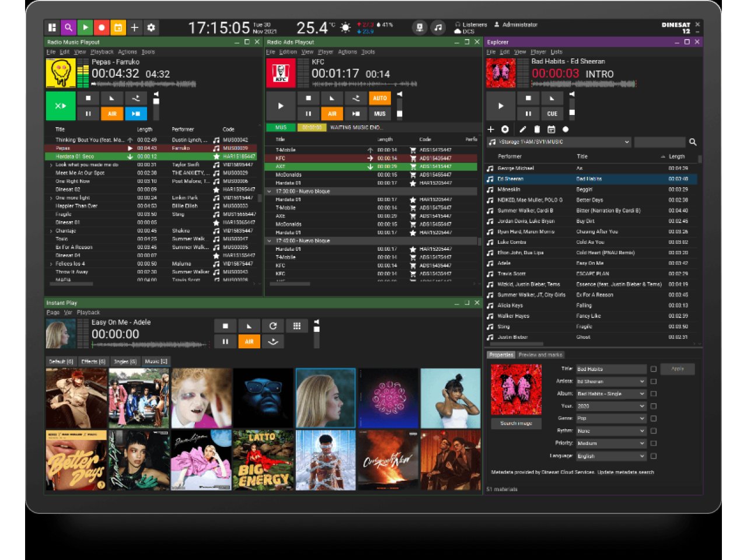This screenshot has width=747, height=560.
Task: Switch to the Jingles tab in Instant Play
Action: point(125,362)
